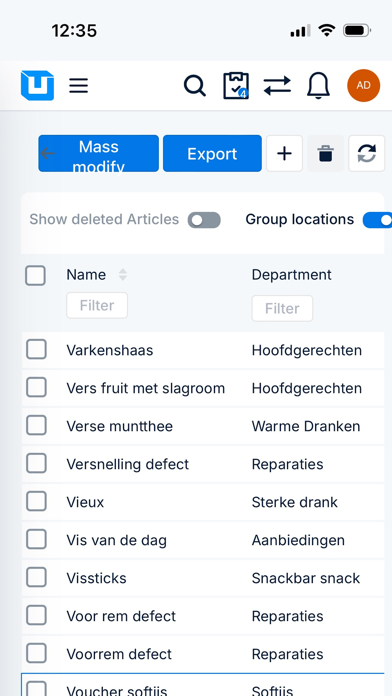
Task: Click the trash delete icon
Action: (325, 154)
